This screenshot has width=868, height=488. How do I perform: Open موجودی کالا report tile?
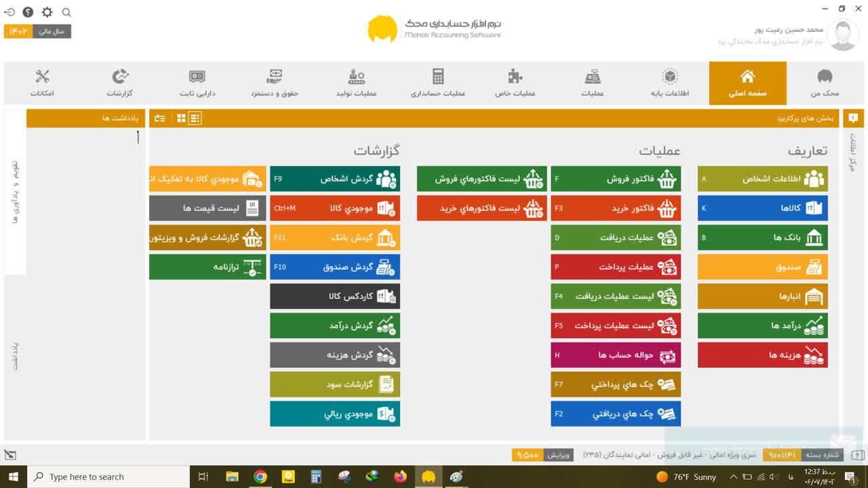pyautogui.click(x=335, y=208)
